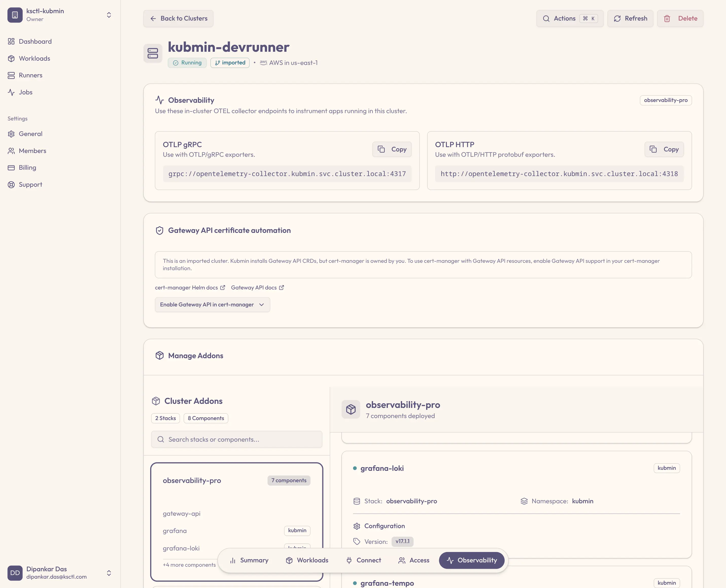Switch to the Summary tab
The height and width of the screenshot is (588, 726).
pos(249,560)
